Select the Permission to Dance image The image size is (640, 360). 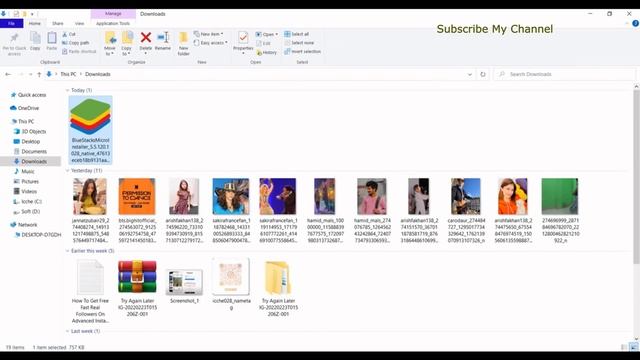click(x=137, y=211)
